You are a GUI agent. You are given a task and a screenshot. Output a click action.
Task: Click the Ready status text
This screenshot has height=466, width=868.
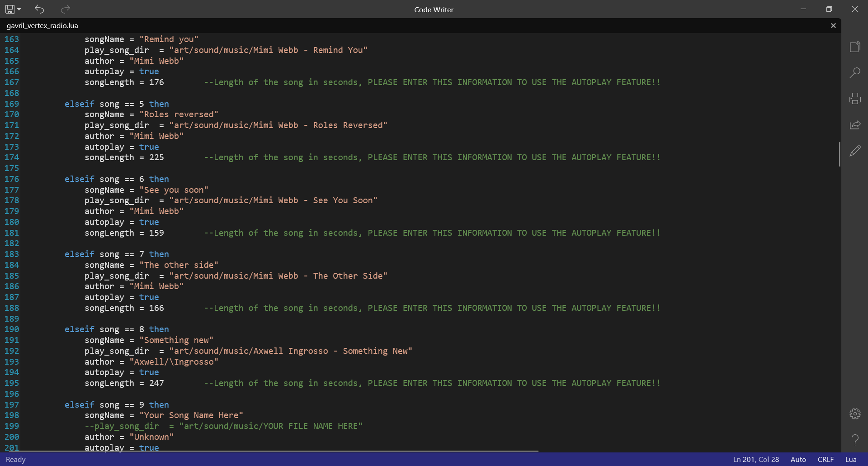pos(16,459)
